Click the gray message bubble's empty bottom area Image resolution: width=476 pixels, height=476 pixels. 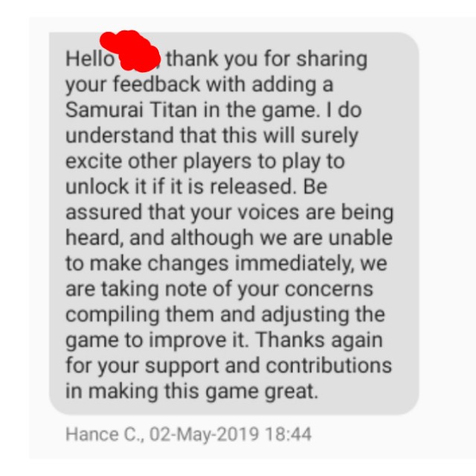234,408
